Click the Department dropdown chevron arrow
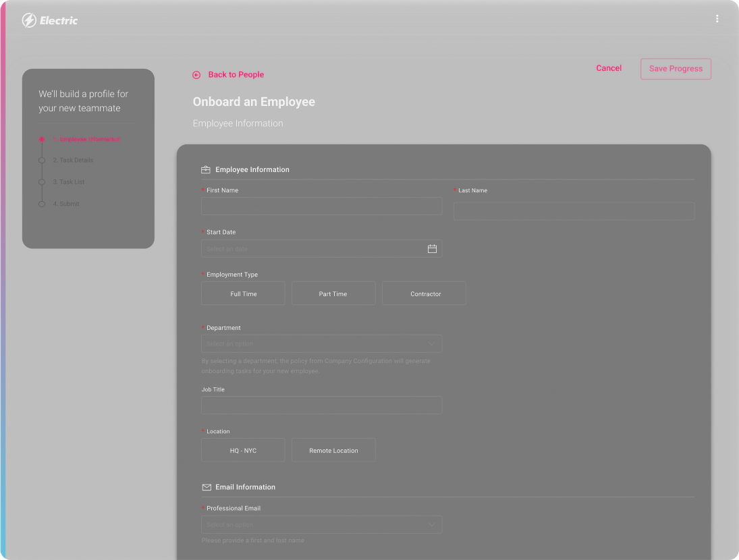 pos(432,343)
